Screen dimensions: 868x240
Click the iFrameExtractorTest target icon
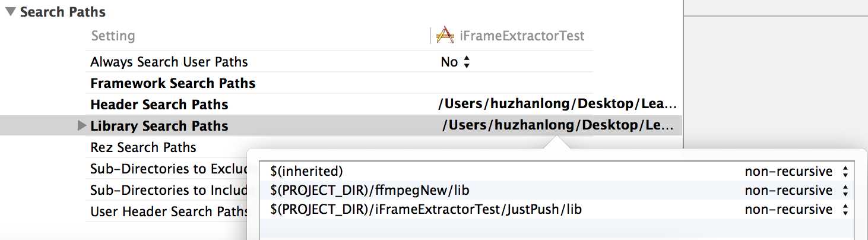[445, 36]
